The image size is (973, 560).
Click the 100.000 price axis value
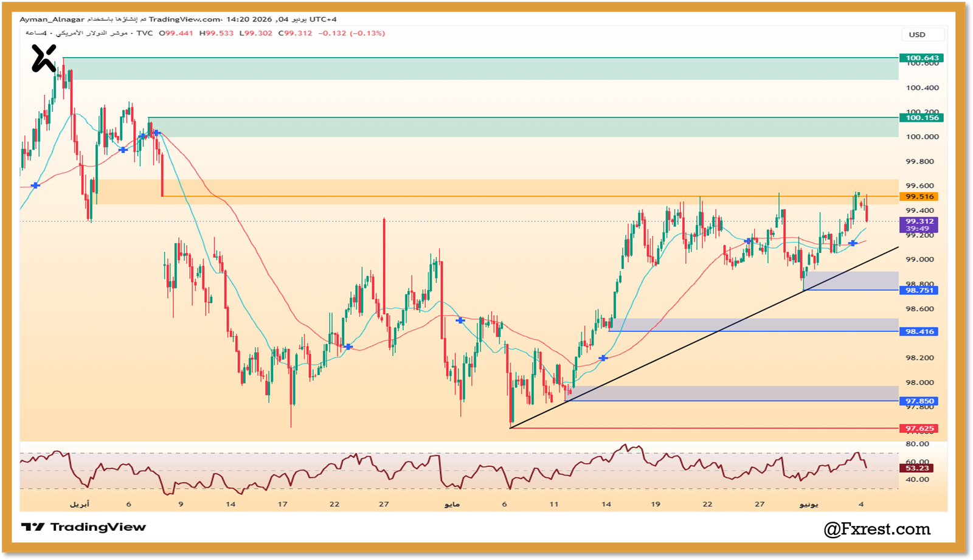(x=922, y=137)
